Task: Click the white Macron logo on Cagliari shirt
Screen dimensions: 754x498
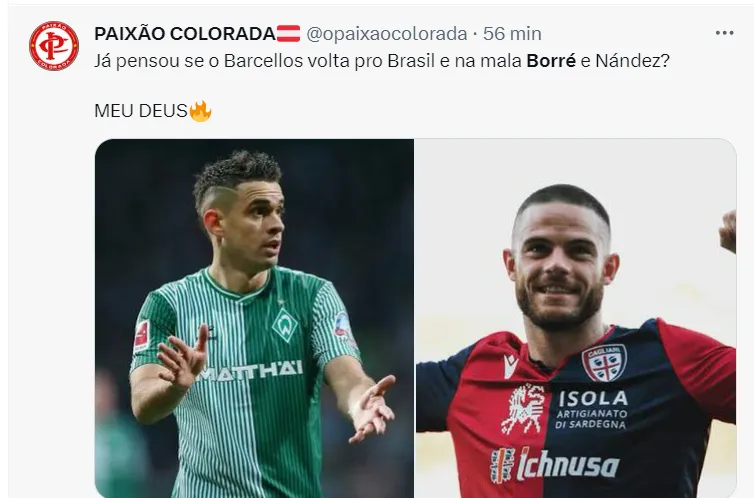Action: tap(510, 366)
